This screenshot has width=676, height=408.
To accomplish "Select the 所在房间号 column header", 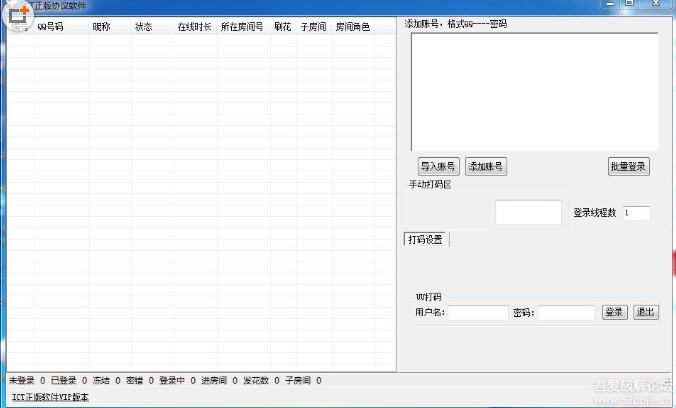I will point(242,28).
